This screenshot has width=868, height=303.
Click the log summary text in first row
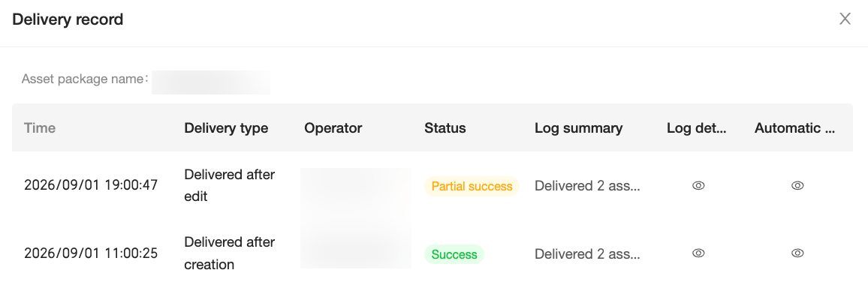coord(587,186)
